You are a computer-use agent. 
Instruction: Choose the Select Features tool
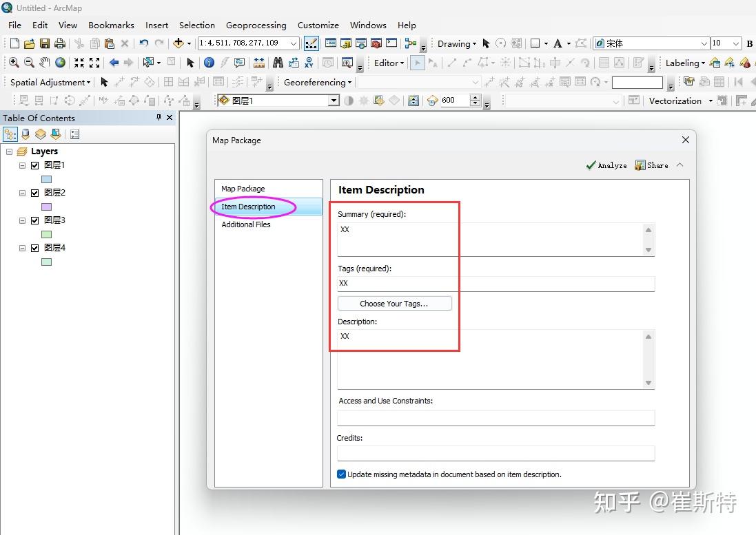tap(148, 63)
